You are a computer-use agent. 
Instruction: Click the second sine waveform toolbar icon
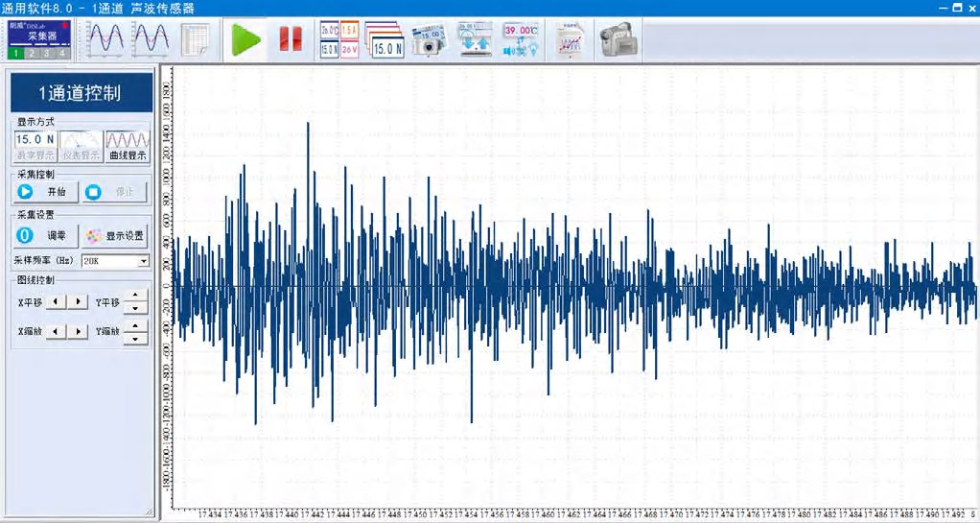pos(151,40)
